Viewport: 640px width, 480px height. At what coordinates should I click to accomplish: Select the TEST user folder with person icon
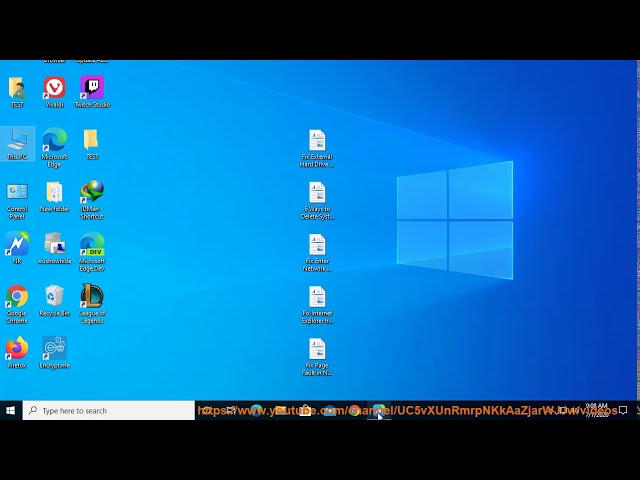[x=17, y=92]
